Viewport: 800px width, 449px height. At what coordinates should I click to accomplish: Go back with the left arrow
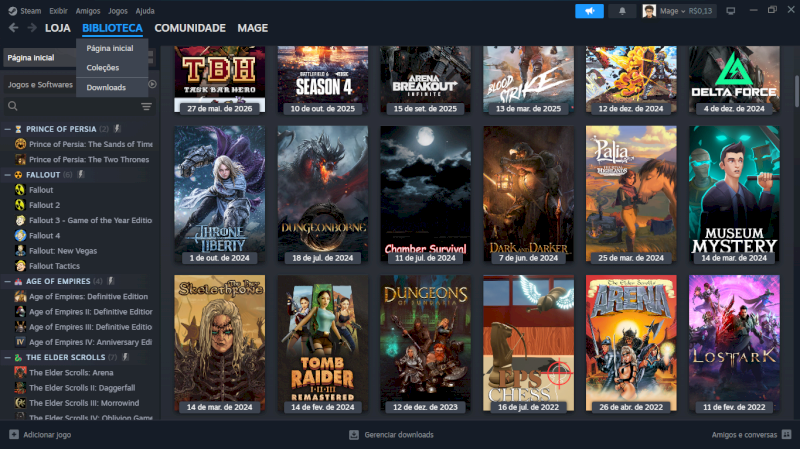(14, 28)
